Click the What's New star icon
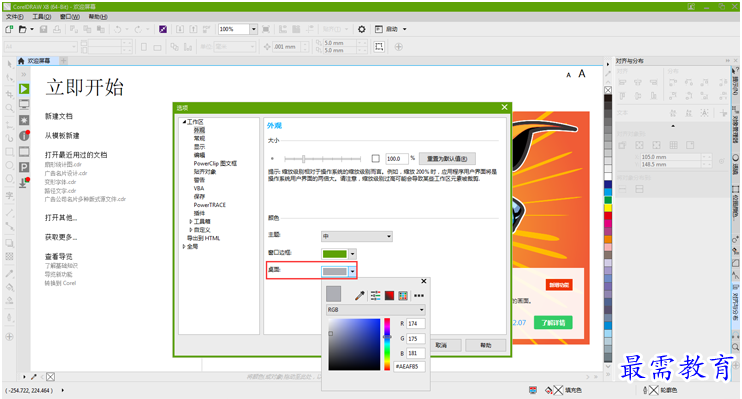The height and width of the screenshot is (399, 742). click(24, 120)
